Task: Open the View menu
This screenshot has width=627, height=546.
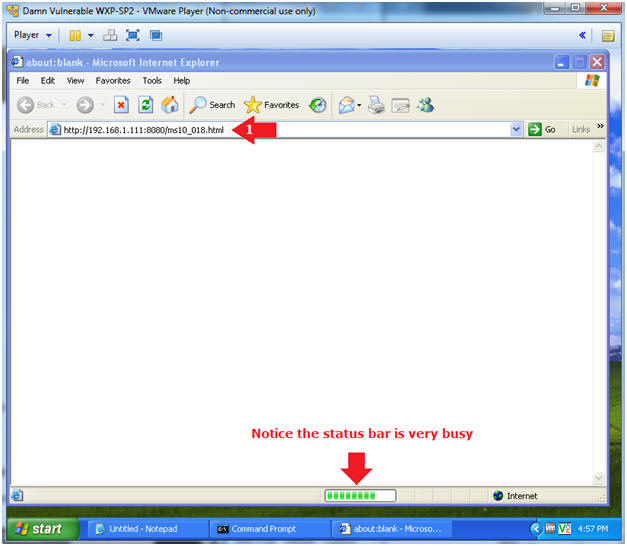Action: click(x=75, y=81)
